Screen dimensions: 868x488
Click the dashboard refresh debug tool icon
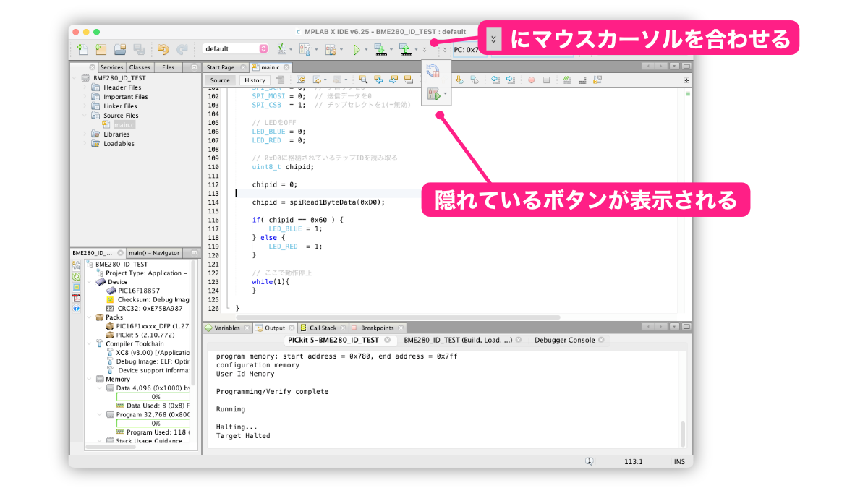click(x=76, y=276)
